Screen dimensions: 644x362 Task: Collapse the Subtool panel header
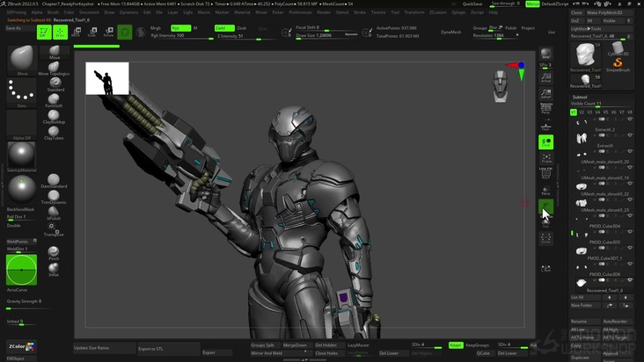click(x=580, y=98)
